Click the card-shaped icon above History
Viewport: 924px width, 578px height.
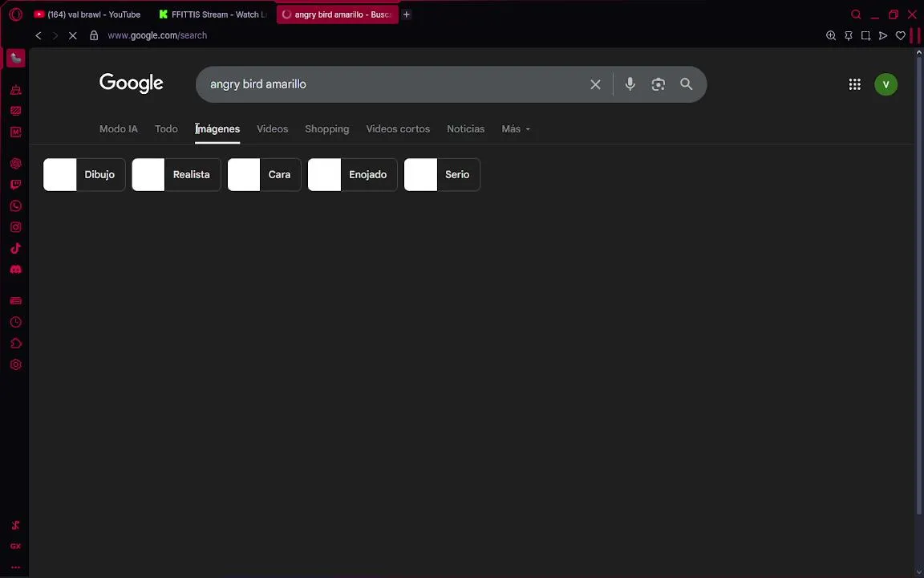(x=16, y=301)
